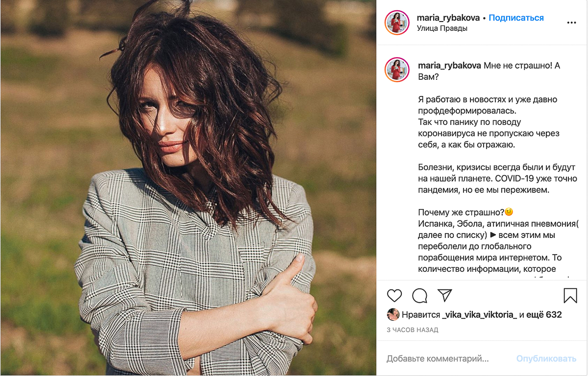588x376 pixels.
Task: Click the Опубликовать button
Action: 546,359
